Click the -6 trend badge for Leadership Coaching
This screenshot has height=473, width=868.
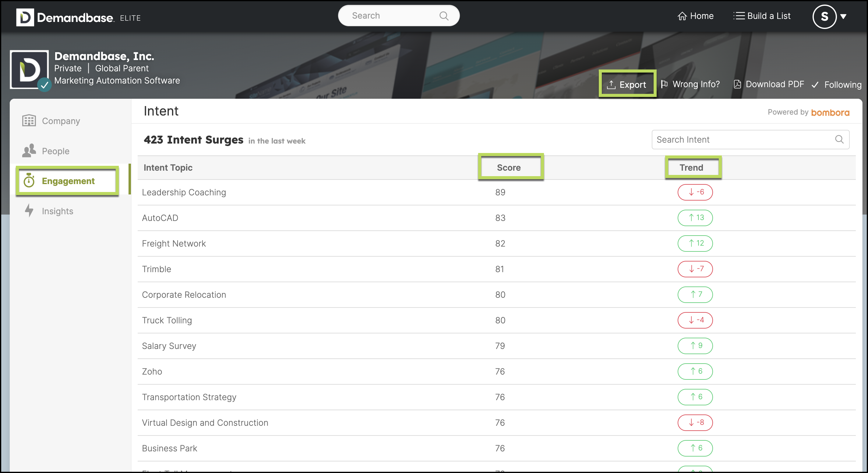[x=695, y=192]
